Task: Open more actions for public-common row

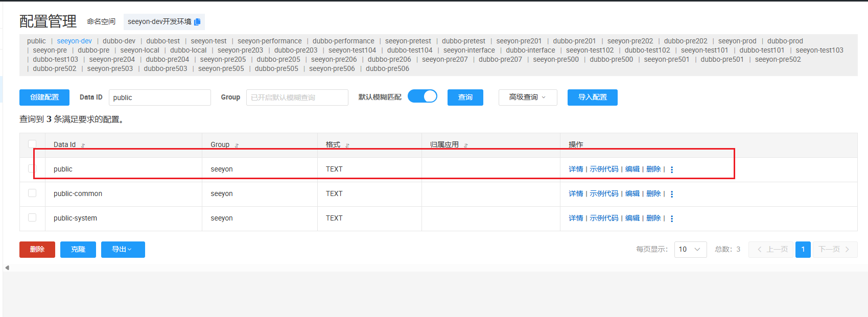Action: [672, 194]
